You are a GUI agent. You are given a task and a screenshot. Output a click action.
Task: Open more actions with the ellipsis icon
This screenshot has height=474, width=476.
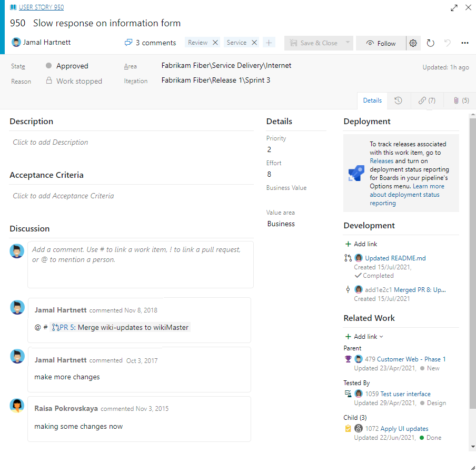click(464, 43)
